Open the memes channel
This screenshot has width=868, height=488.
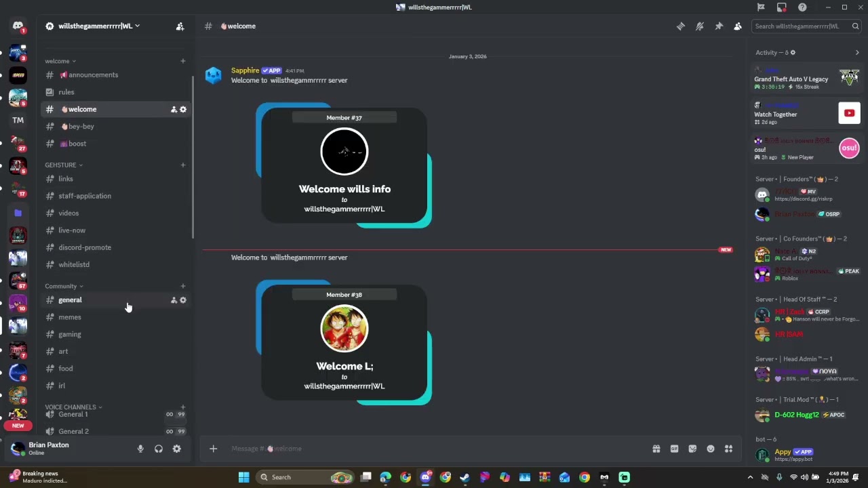[x=116, y=317]
